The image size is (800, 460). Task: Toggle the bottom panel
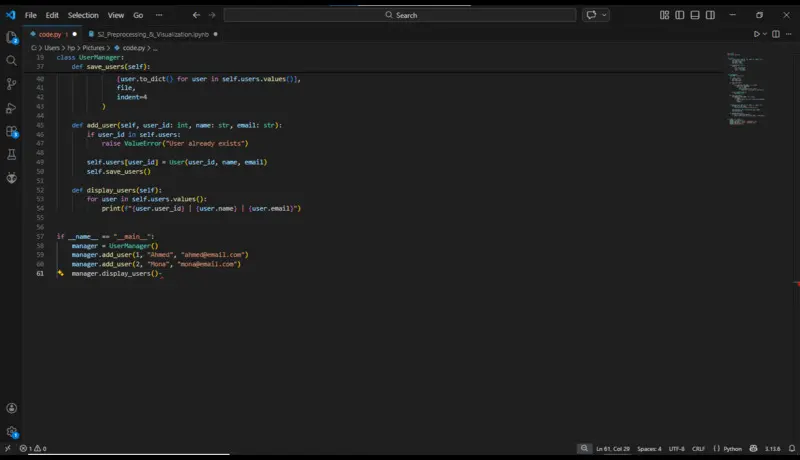[x=695, y=15]
